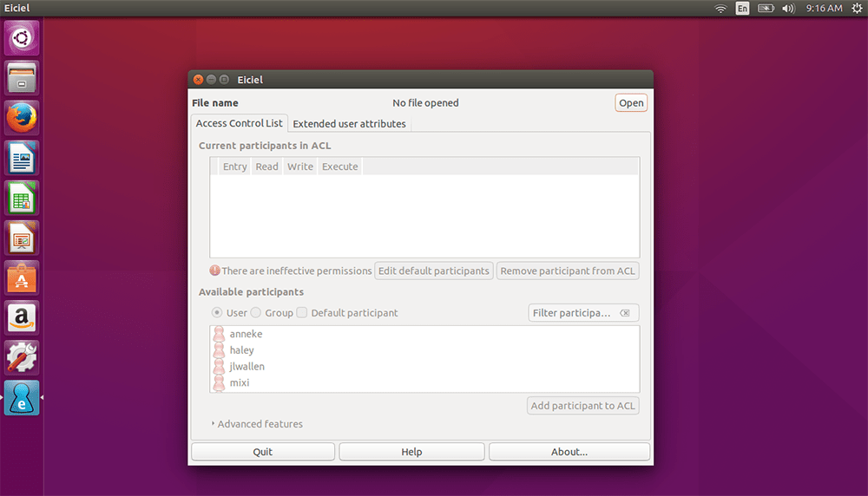
Task: Select the Group radio button
Action: pos(256,313)
